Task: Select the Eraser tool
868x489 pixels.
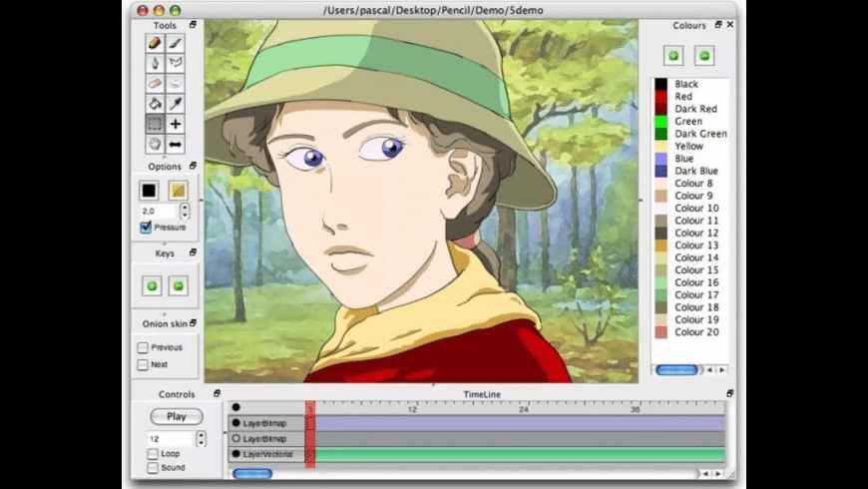Action: coord(154,83)
